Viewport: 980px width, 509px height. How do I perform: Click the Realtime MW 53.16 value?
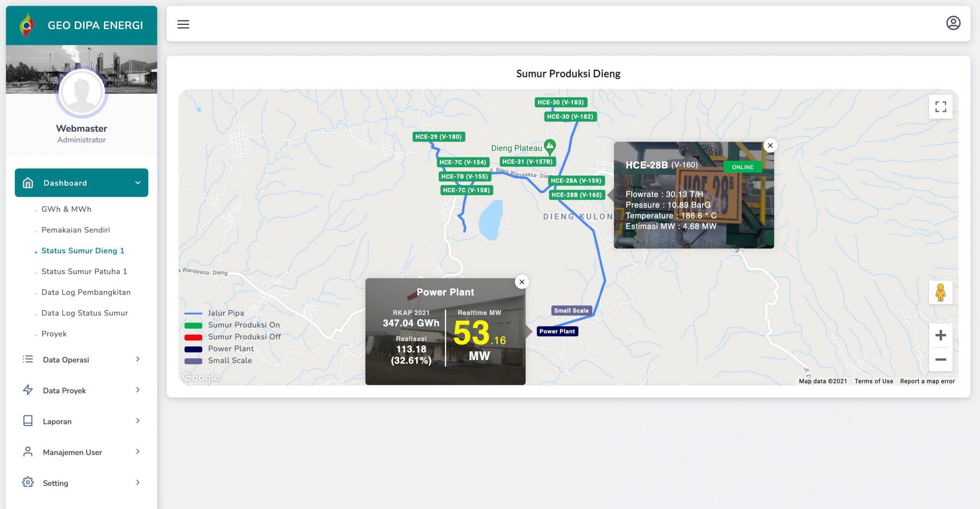click(479, 333)
